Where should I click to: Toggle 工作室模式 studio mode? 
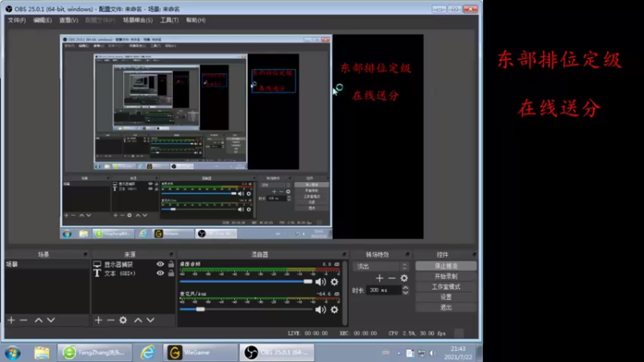coord(446,286)
